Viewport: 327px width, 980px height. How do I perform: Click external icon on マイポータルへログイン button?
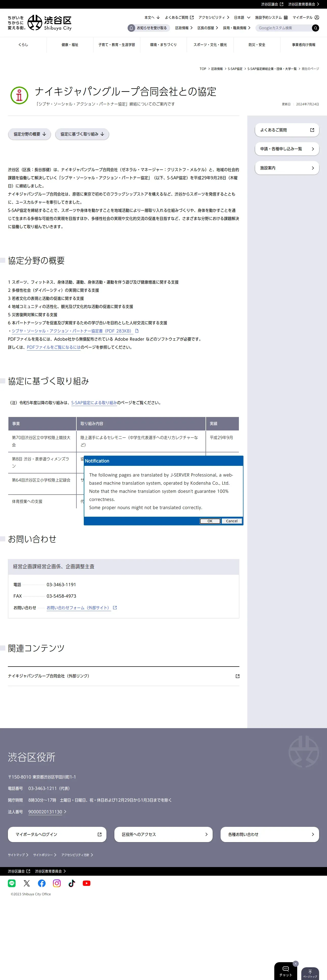tap(99, 834)
